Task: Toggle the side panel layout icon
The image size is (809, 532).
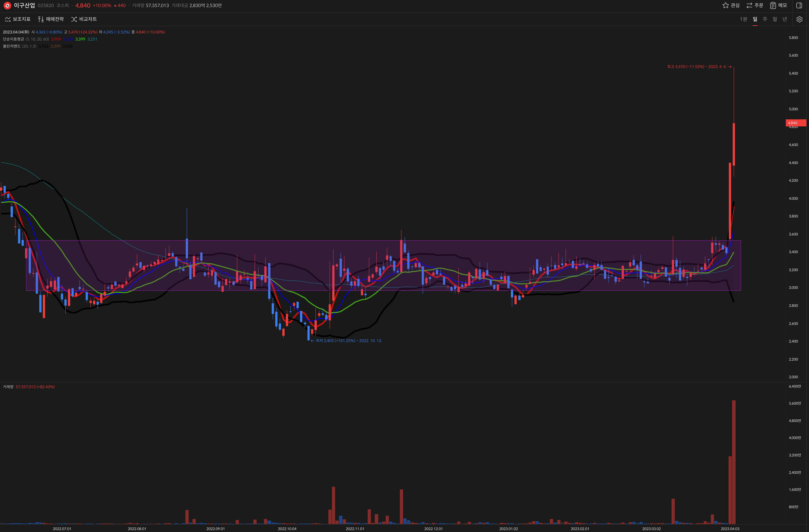Action: pyautogui.click(x=799, y=5)
